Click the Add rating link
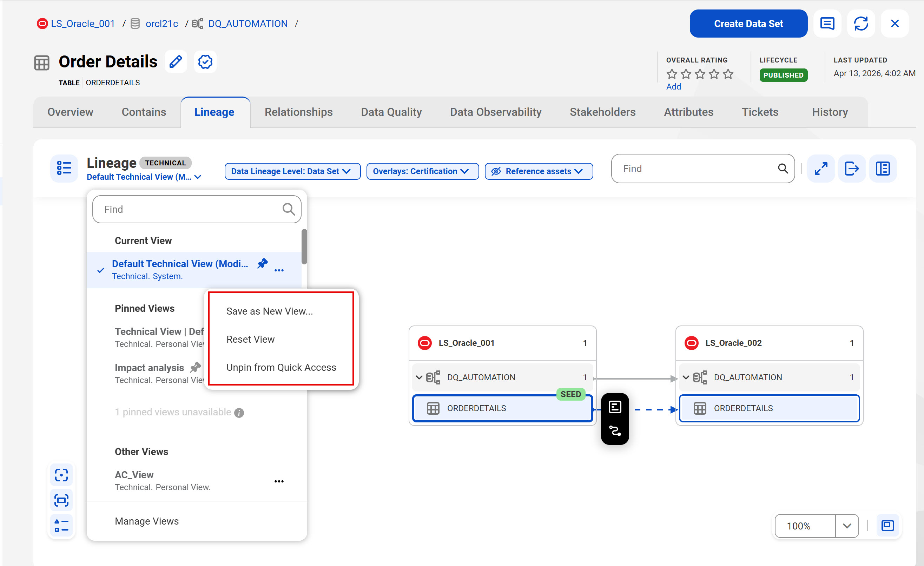924x566 pixels. (673, 87)
